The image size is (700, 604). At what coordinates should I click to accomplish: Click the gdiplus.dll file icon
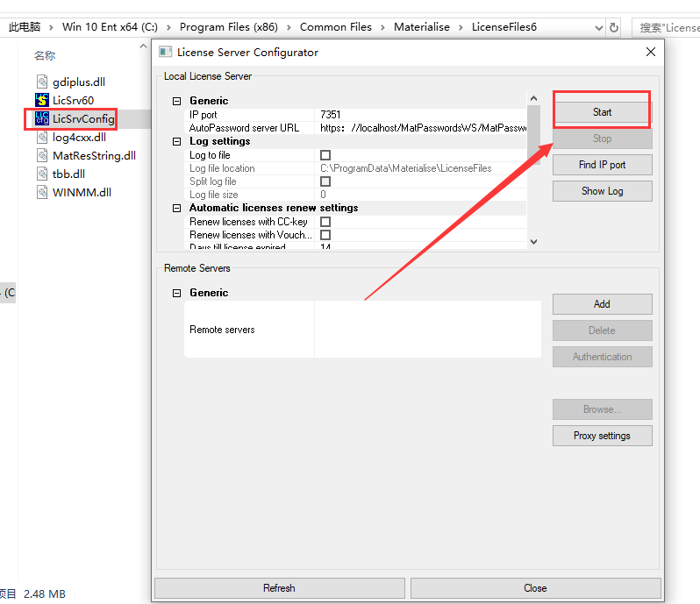point(42,82)
